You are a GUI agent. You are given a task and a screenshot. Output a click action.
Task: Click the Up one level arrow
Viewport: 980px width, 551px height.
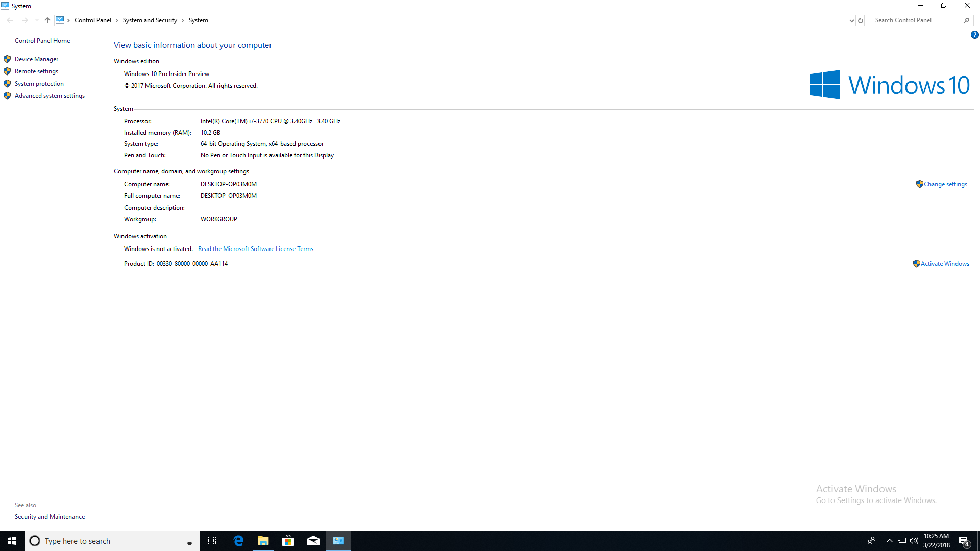pyautogui.click(x=47, y=20)
